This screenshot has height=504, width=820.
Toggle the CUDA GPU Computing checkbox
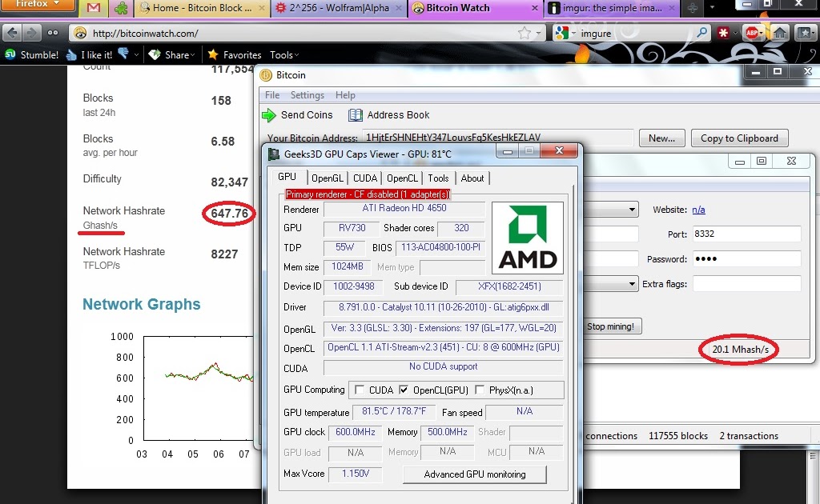pos(360,390)
